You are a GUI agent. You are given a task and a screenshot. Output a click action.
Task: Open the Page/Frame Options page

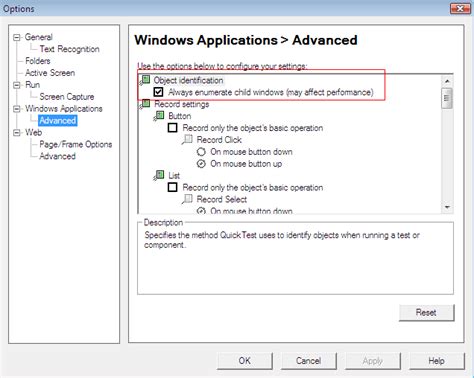[x=76, y=144]
